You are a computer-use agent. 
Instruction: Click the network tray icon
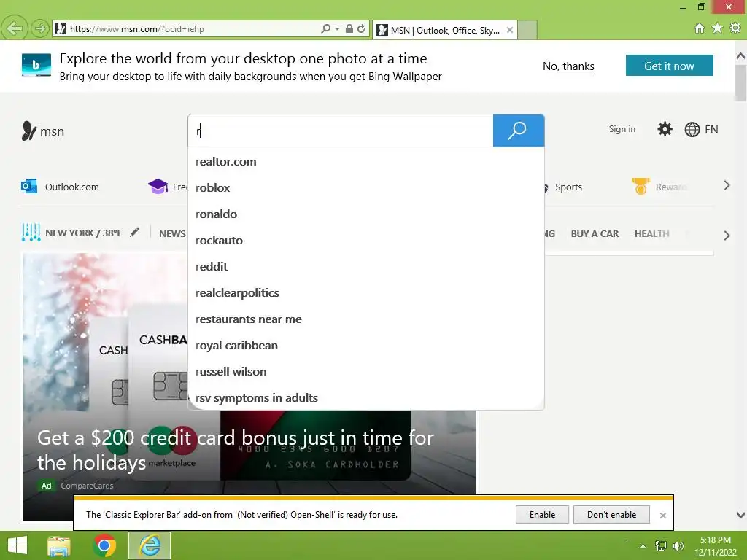[x=661, y=545]
